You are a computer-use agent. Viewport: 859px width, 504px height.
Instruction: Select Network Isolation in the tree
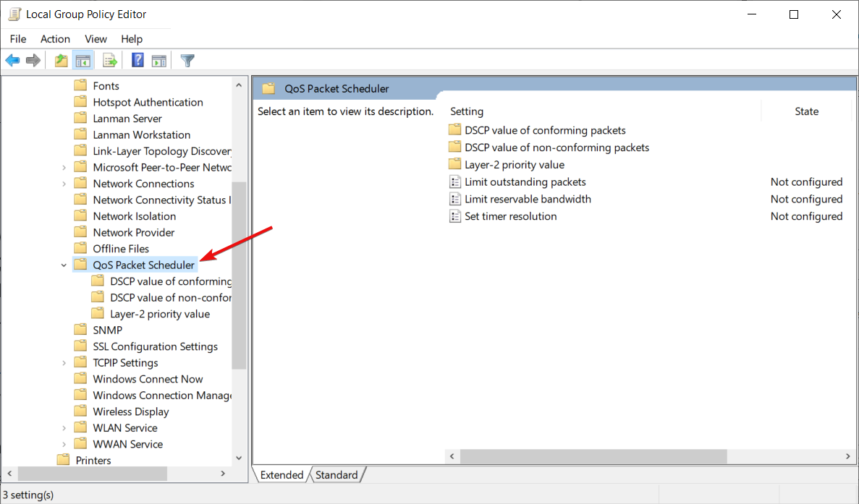click(x=134, y=216)
